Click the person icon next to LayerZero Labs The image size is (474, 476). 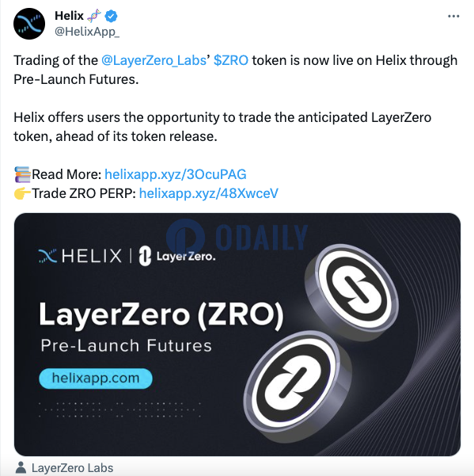click(x=21, y=467)
